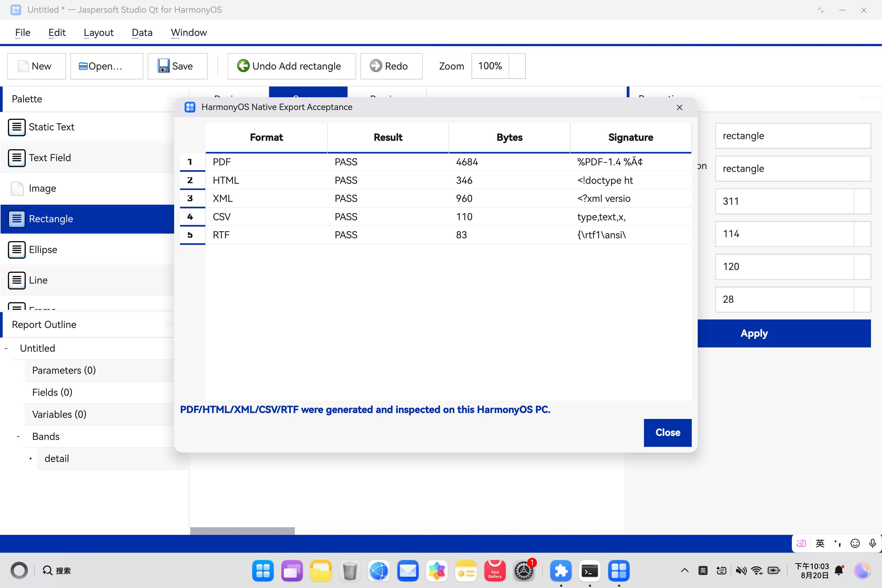Collapse the Untitled outline node
This screenshot has width=882, height=588.
(6, 348)
